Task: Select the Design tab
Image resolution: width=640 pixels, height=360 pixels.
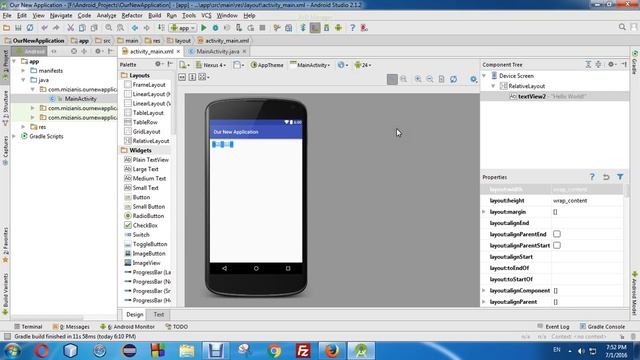Action: [135, 314]
